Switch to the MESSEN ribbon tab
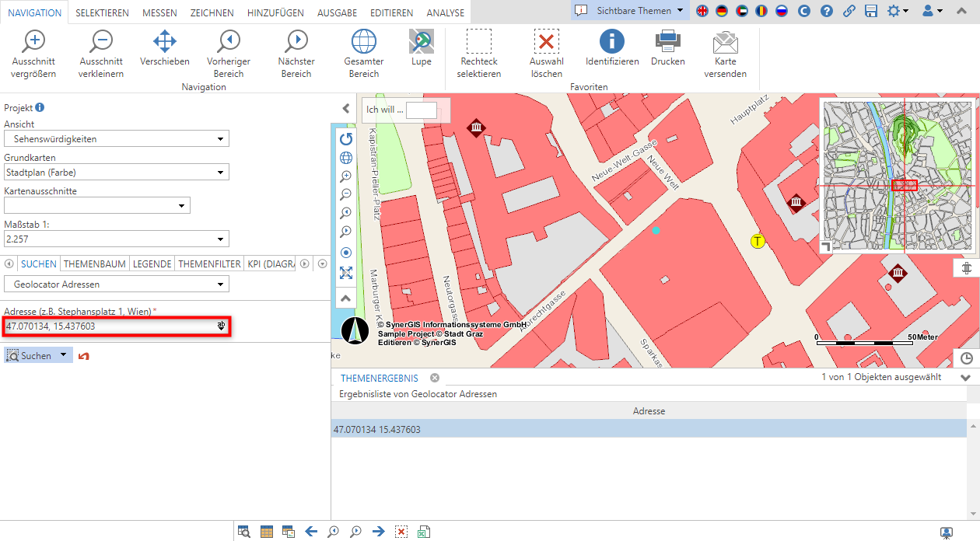 [x=159, y=12]
